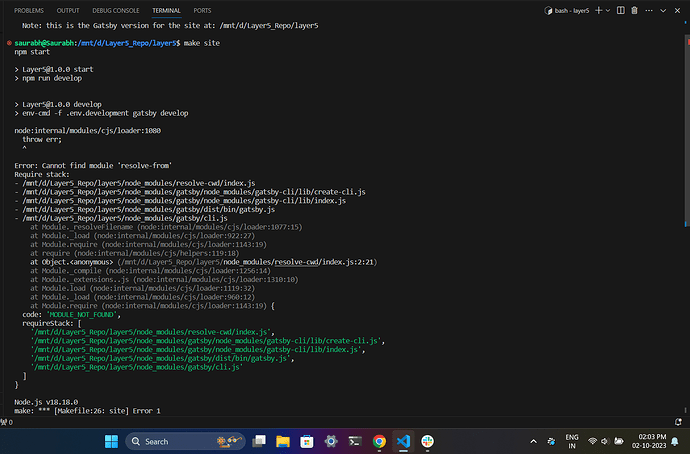Screen dimensions: 690x454
Task: Select the TERMINAL tab
Action: click(166, 11)
